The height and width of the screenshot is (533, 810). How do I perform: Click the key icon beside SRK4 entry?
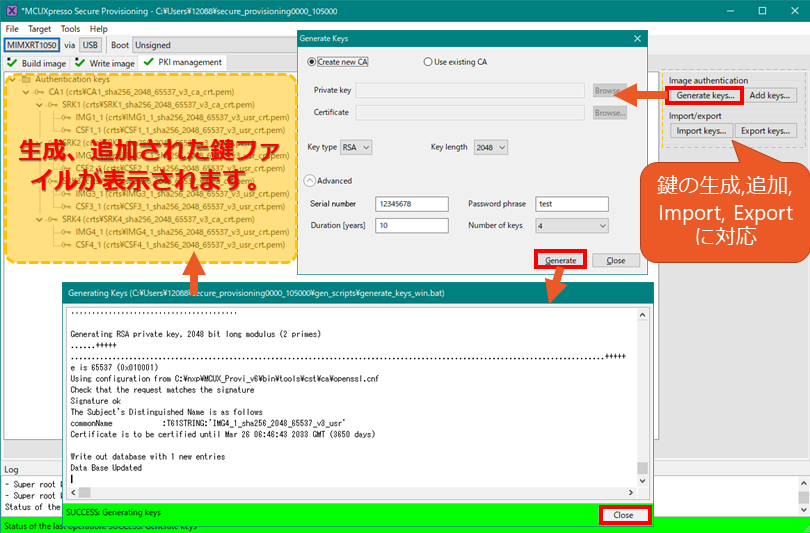tap(54, 218)
